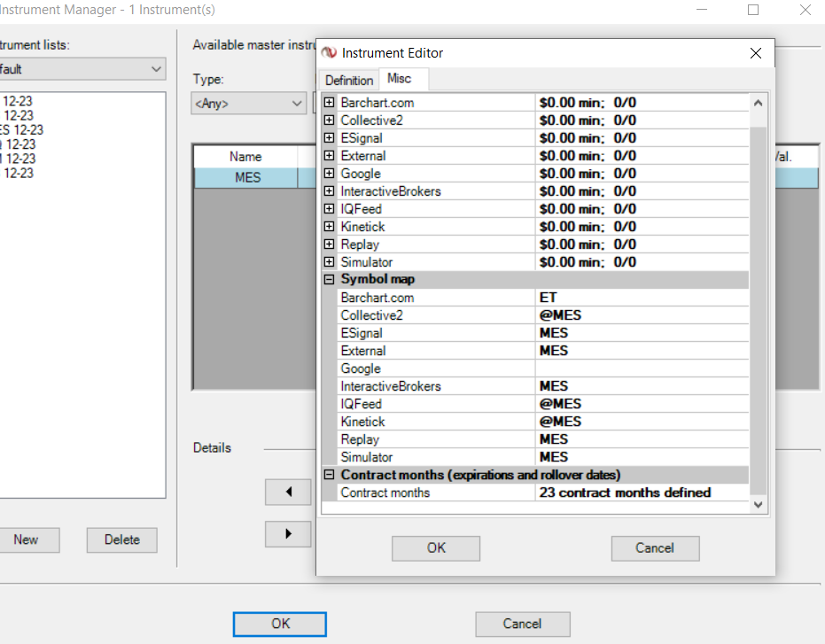Edit the InteractiveBrokers symbol map value
This screenshot has height=644, width=825.
642,386
